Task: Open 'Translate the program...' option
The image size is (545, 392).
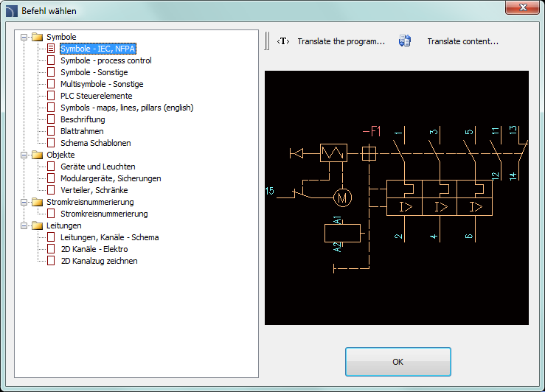Action: [341, 41]
